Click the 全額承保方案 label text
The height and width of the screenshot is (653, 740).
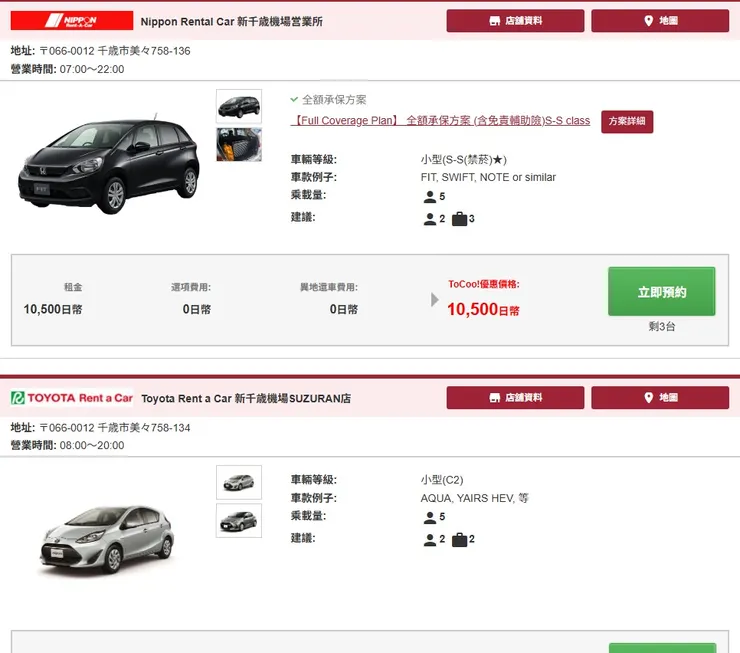[x=334, y=100]
